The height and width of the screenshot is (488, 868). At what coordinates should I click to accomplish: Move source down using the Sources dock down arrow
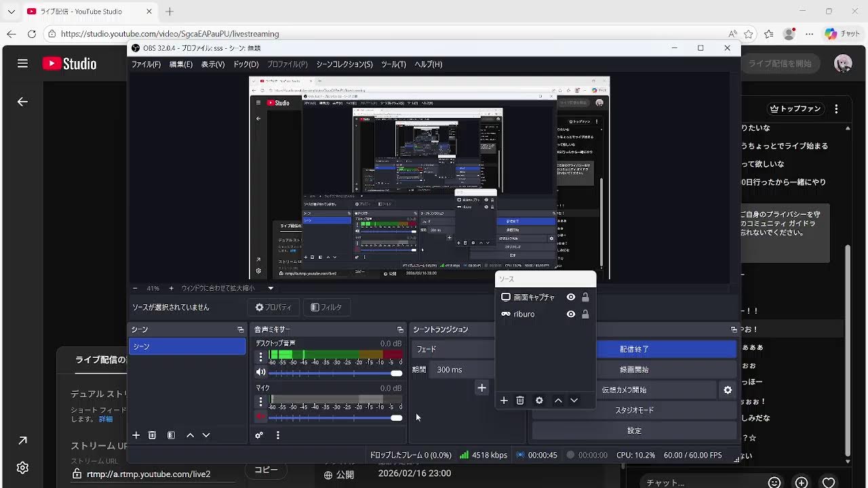click(x=574, y=401)
